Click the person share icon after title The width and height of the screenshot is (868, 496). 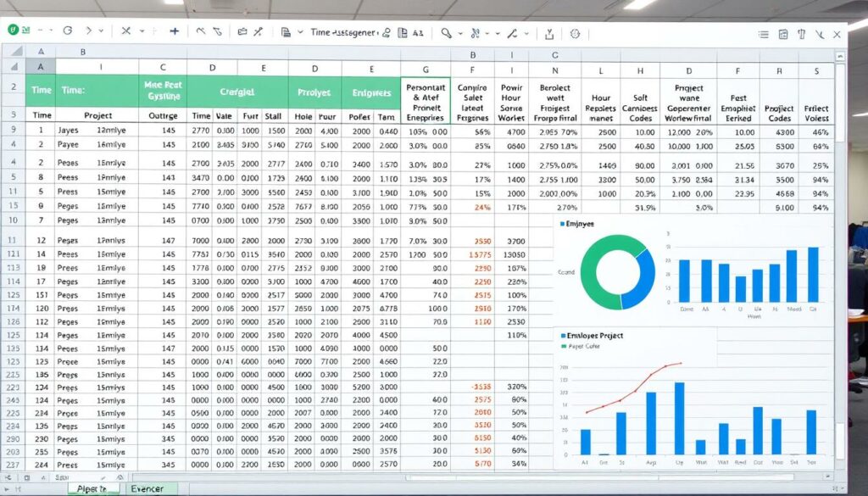pos(387,33)
